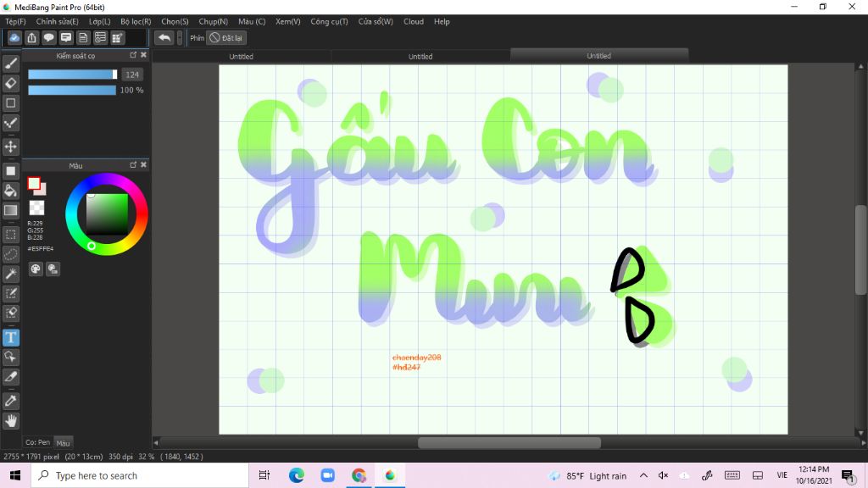Select the Bucket fill tool
Viewport: 868px width, 488px height.
tap(10, 191)
